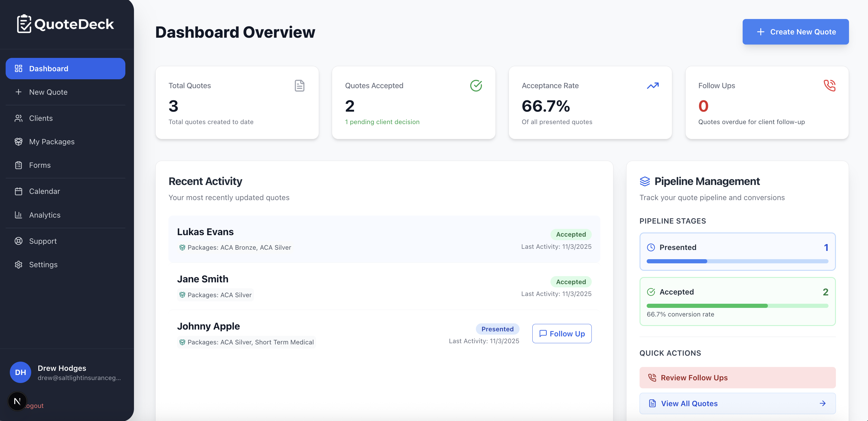
Task: Open View All Quotes
Action: coord(689,403)
